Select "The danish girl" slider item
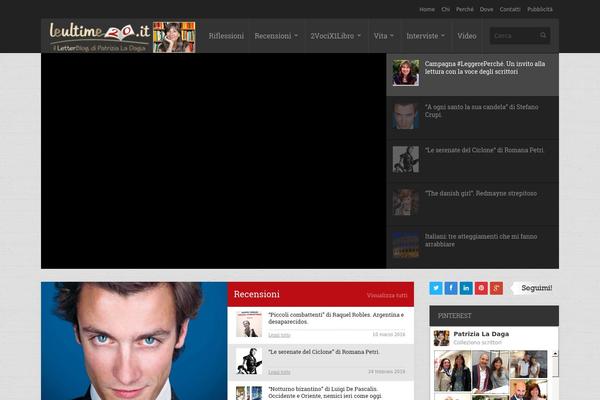 473,204
